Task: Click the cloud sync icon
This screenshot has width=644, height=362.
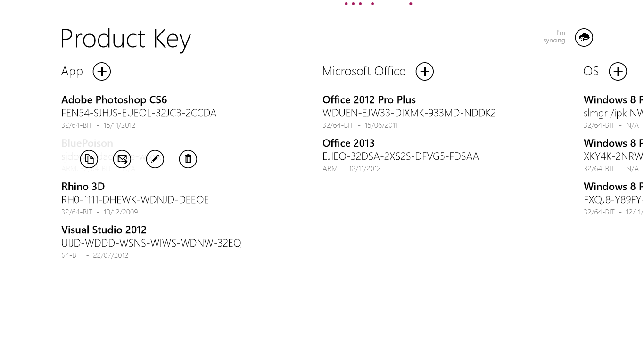Action: 584,38
